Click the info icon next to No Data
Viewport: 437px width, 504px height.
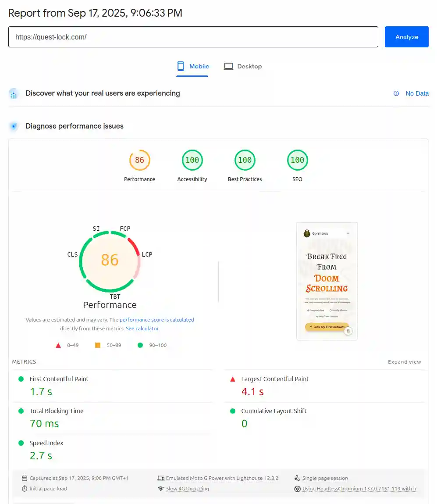point(396,93)
